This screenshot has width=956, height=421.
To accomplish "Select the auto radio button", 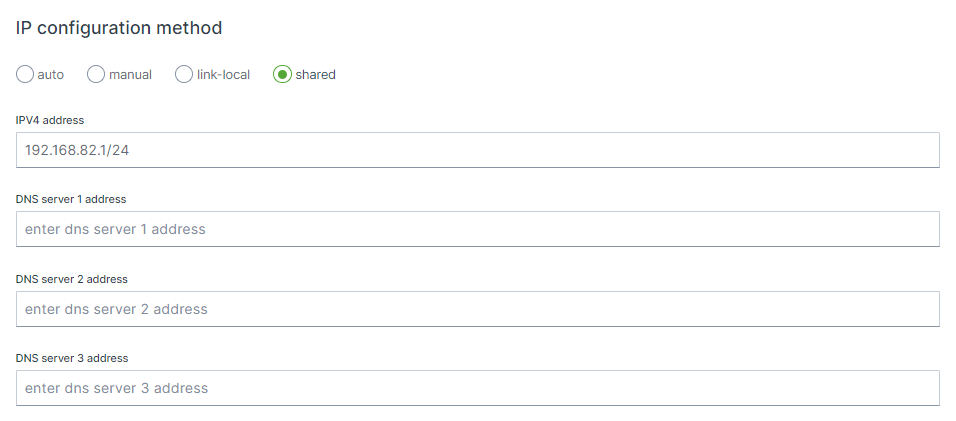I will [x=25, y=74].
